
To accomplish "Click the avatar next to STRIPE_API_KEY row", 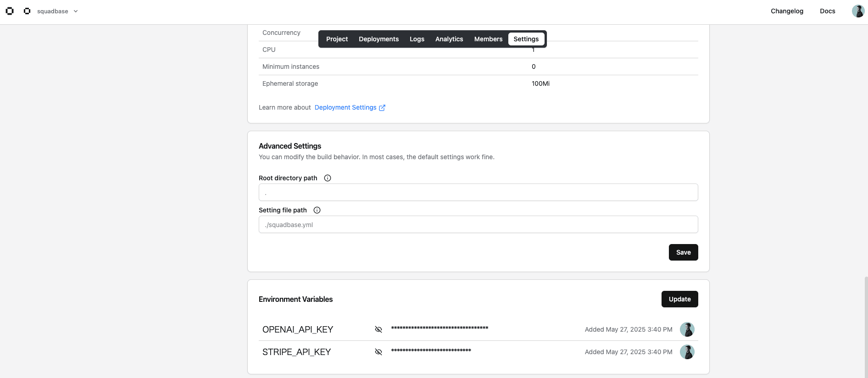I will click(687, 352).
